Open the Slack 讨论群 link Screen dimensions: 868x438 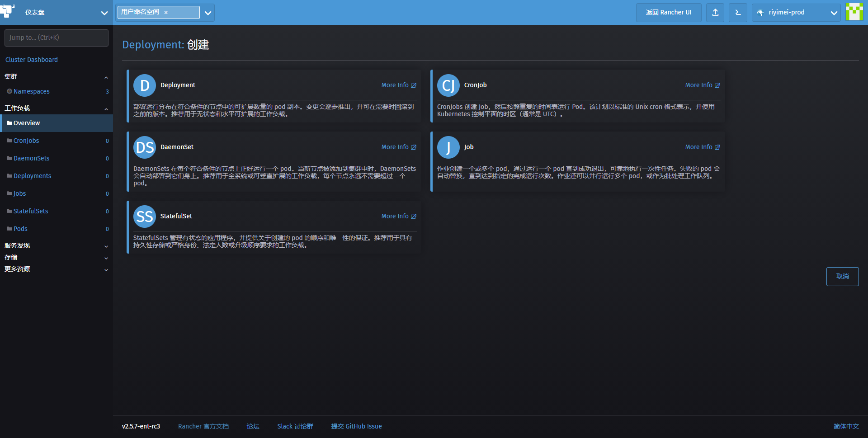point(295,426)
